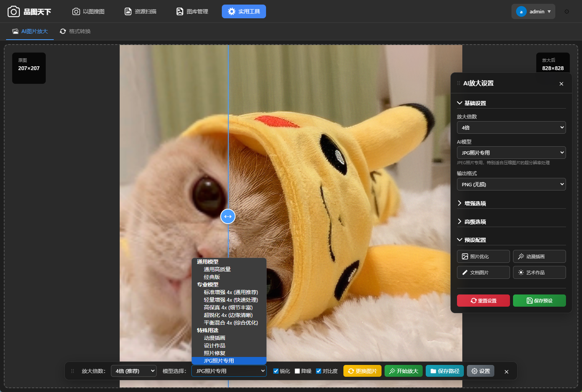Open the 以图搜图 image search page

88,11
